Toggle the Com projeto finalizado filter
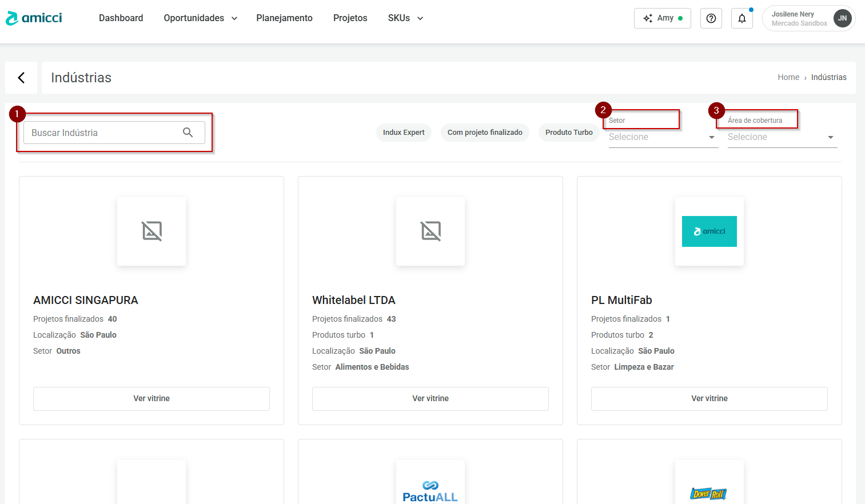This screenshot has width=865, height=504. (485, 133)
